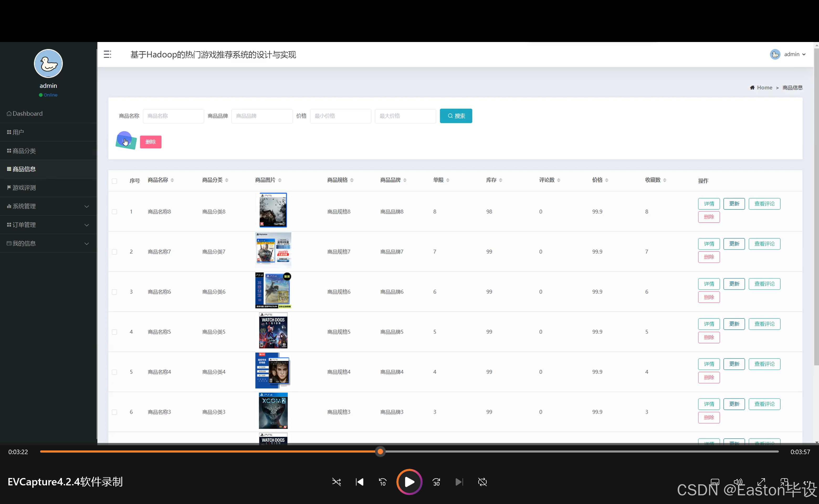Click the admin avatar in the top header
Image resolution: width=819 pixels, height=504 pixels.
click(x=775, y=54)
